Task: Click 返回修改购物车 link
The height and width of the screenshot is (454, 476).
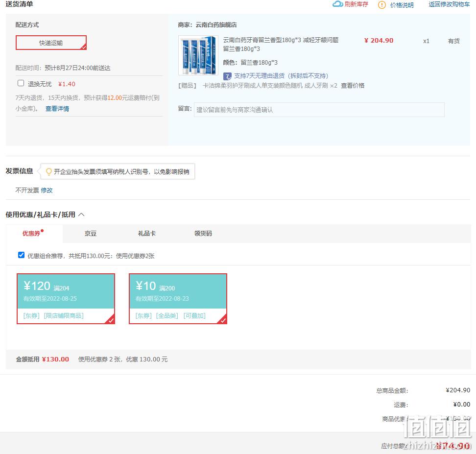Action: [x=449, y=4]
